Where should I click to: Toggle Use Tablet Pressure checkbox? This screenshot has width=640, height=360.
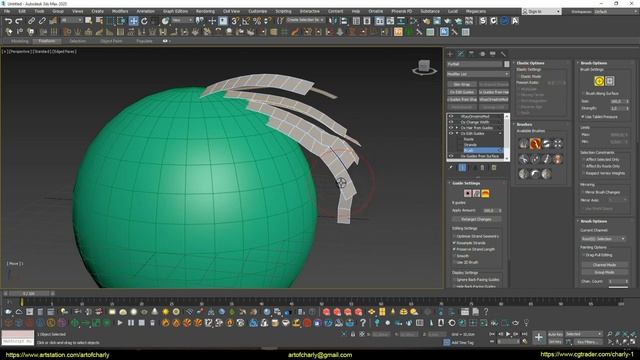(x=583, y=117)
